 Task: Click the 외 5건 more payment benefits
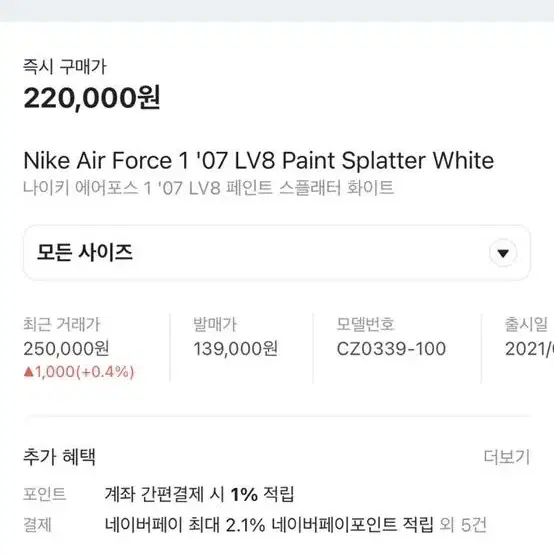click(463, 525)
